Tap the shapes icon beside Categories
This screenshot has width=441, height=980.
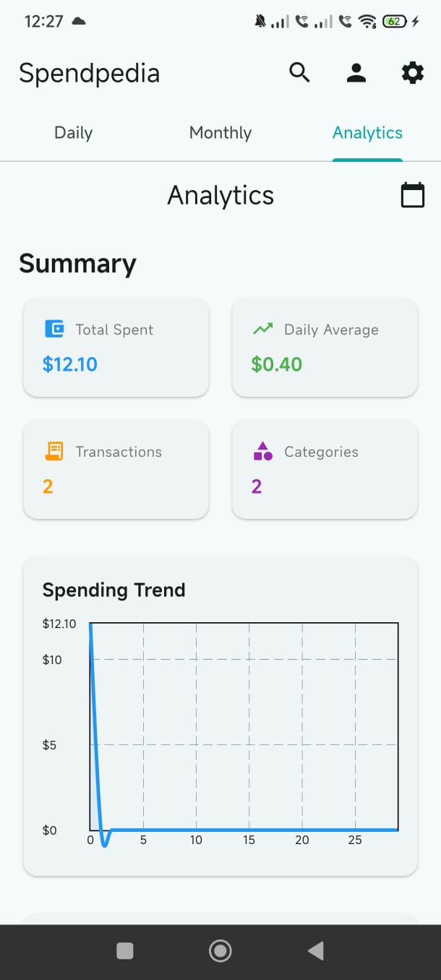click(x=263, y=452)
